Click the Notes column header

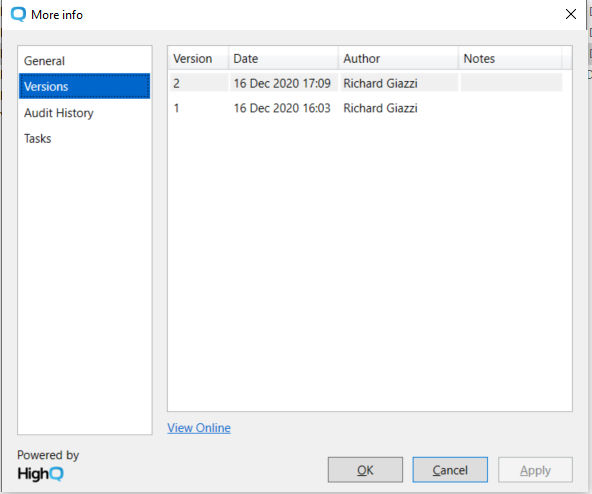(510, 59)
